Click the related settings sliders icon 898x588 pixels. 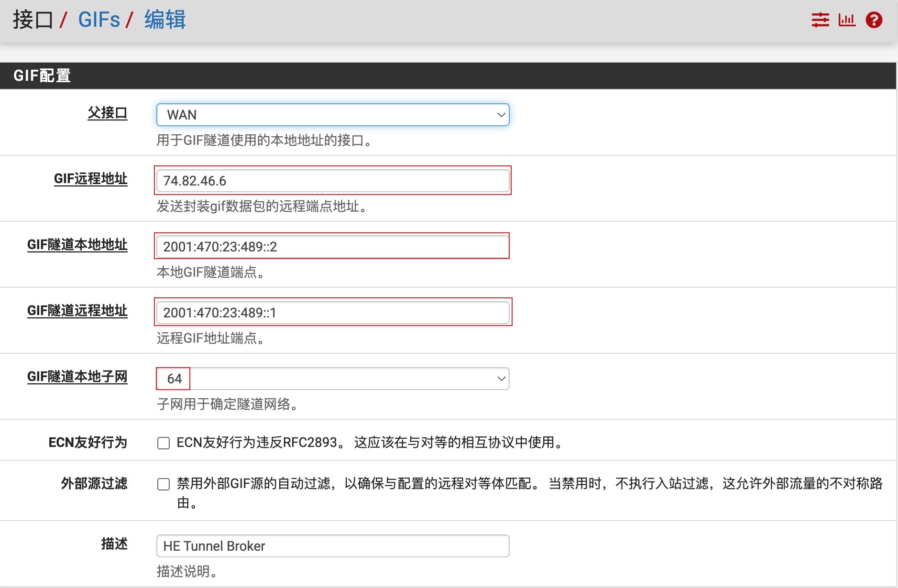[x=820, y=20]
